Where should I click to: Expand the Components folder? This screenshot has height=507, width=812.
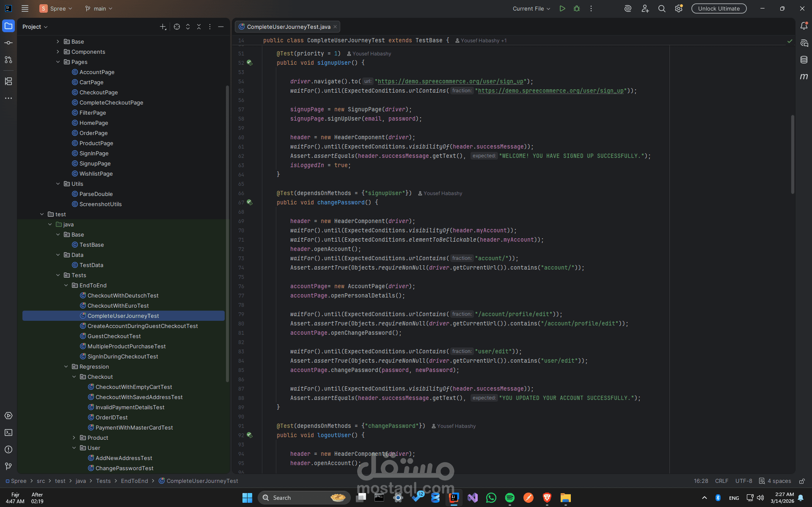(58, 52)
